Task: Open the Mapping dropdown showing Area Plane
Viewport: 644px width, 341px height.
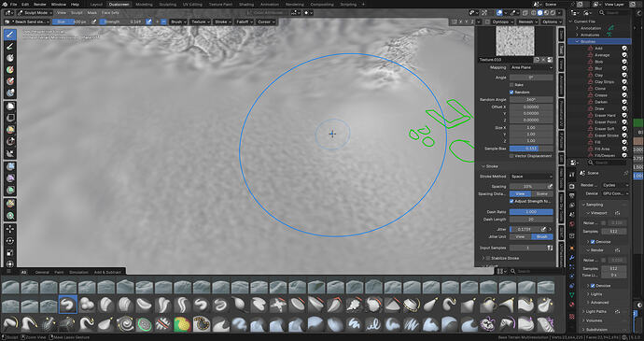Action: pyautogui.click(x=531, y=67)
